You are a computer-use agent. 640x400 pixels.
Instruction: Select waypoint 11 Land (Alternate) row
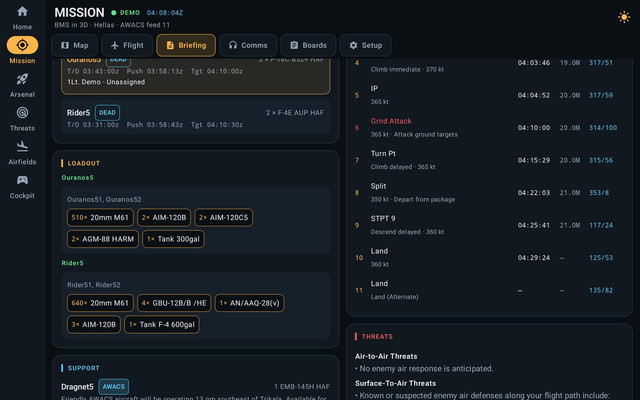tap(489, 290)
